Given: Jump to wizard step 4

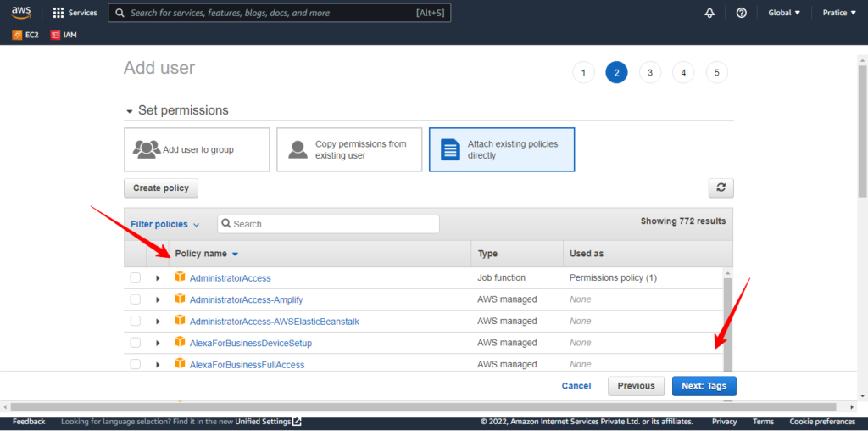Looking at the screenshot, I should (x=684, y=73).
